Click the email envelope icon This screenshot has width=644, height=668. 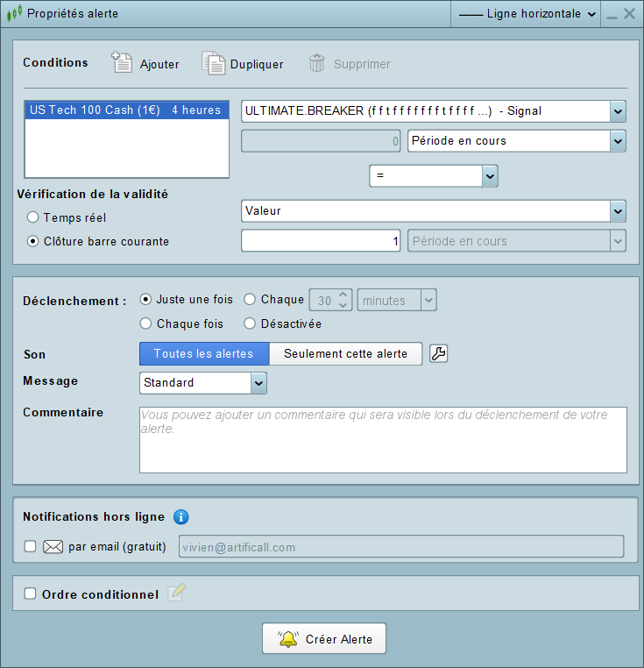point(53,546)
